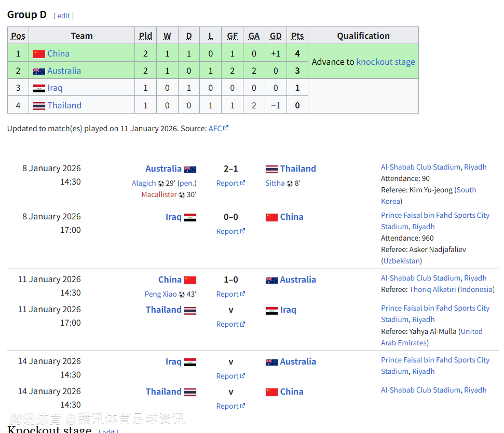The height and width of the screenshot is (433, 504).
Task: Click the soccer ball icon beside Macallister
Action: coord(182,195)
